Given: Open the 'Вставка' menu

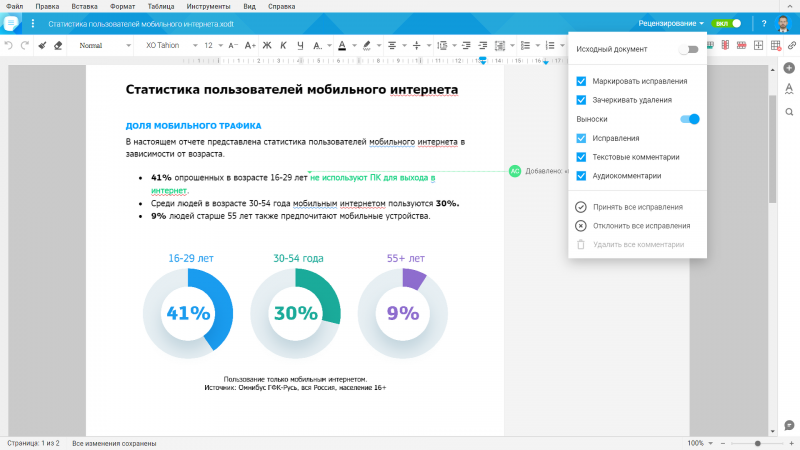Looking at the screenshot, I should pyautogui.click(x=84, y=6).
